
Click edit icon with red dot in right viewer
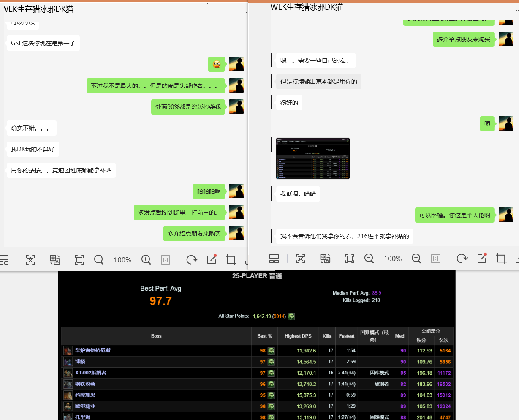[482, 259]
